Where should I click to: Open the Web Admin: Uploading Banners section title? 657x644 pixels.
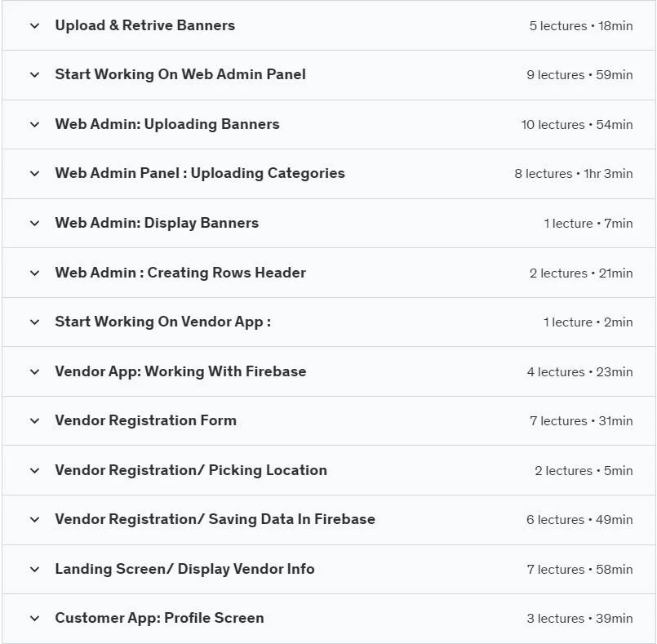(167, 124)
